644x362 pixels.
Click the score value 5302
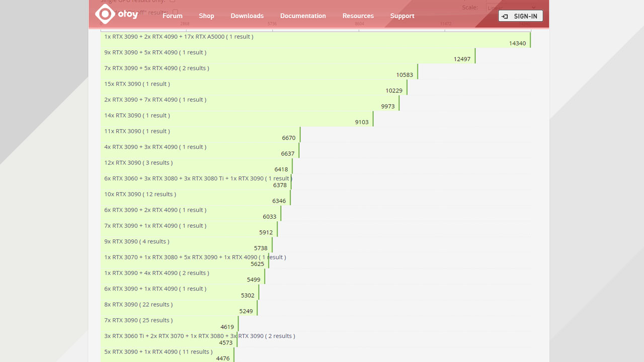(x=248, y=295)
